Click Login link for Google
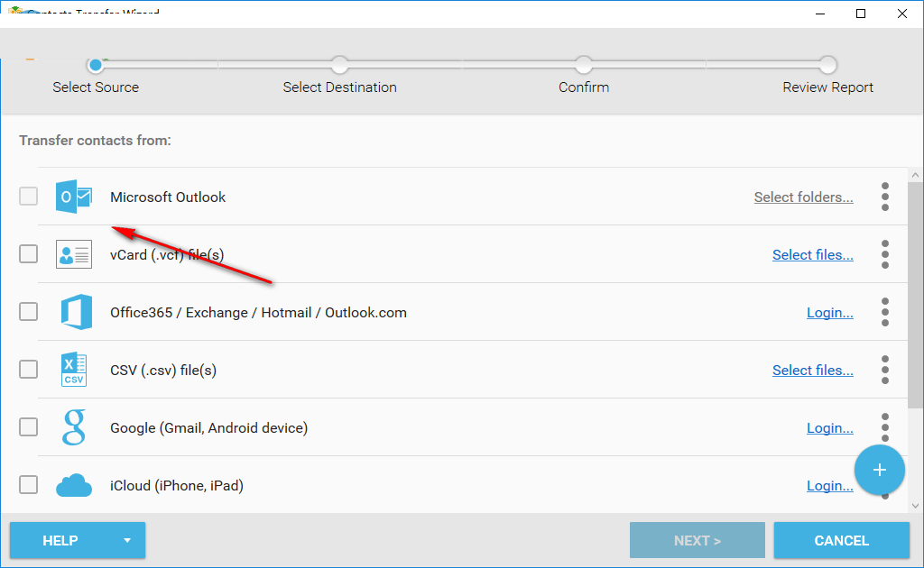The width and height of the screenshot is (924, 568). coord(830,428)
